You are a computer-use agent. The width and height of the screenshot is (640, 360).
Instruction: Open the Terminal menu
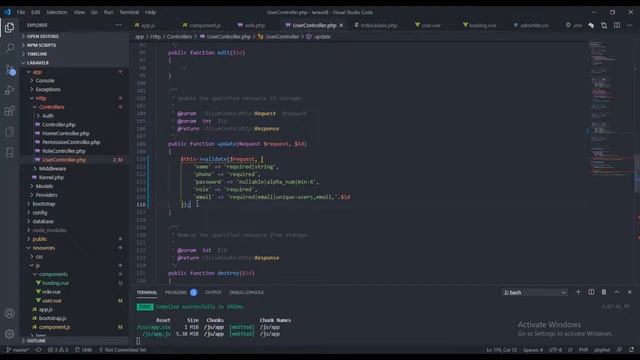click(129, 12)
